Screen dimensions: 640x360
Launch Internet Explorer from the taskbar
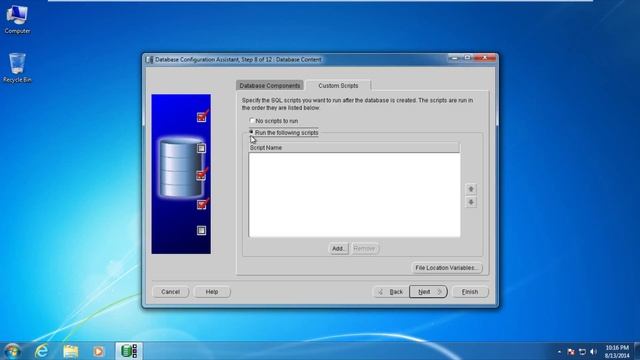tap(42, 351)
